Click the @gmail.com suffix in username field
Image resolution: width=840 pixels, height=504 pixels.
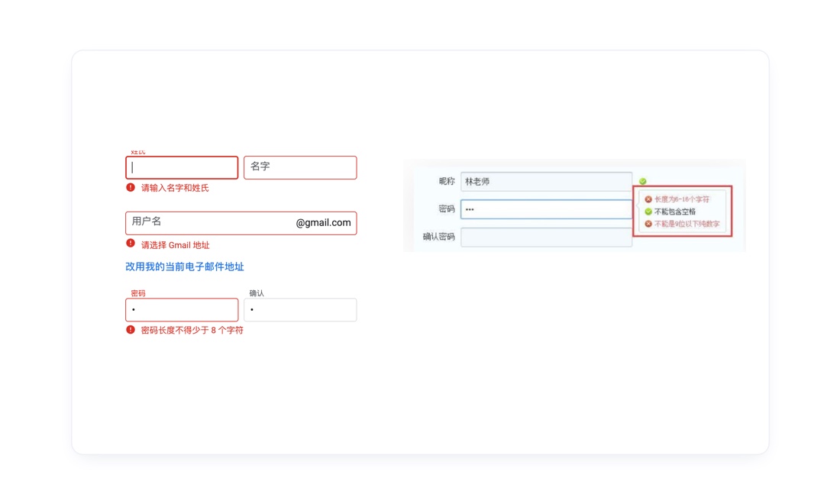[x=323, y=223]
